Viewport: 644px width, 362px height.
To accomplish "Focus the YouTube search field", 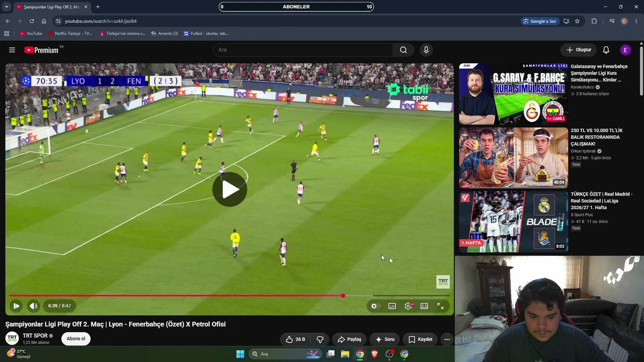I will coord(303,50).
